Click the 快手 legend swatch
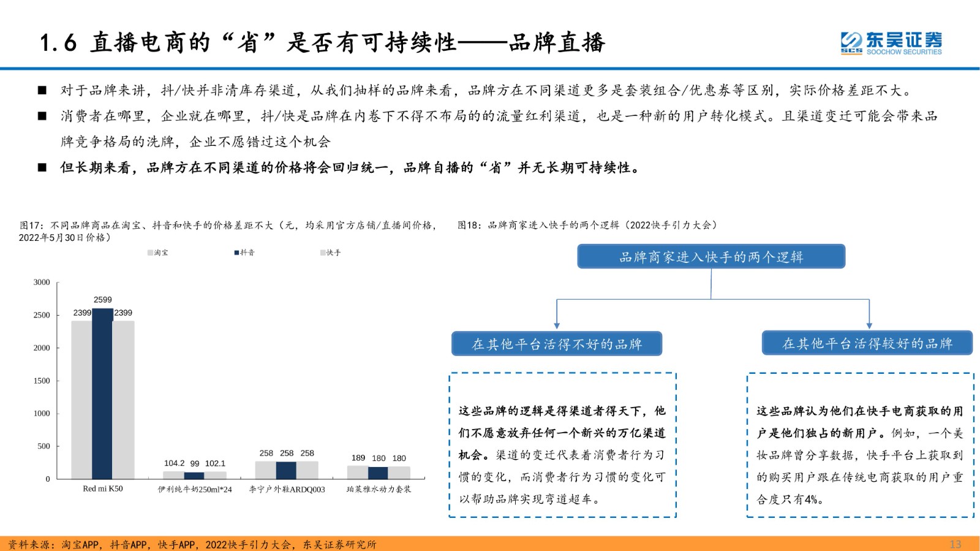This screenshot has height=551, width=980. click(323, 253)
